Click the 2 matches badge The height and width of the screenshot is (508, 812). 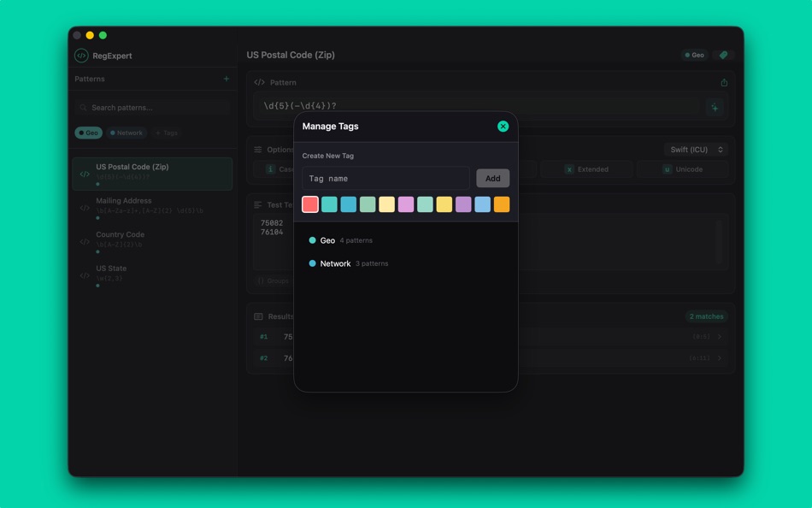(706, 316)
